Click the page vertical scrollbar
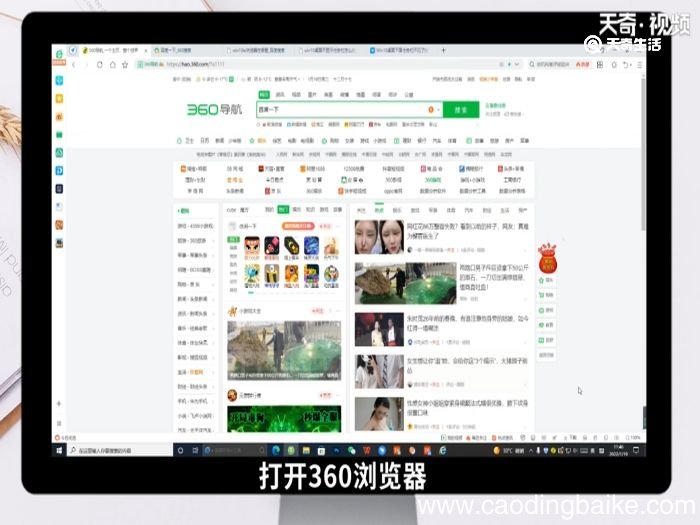The image size is (700, 525). click(643, 154)
